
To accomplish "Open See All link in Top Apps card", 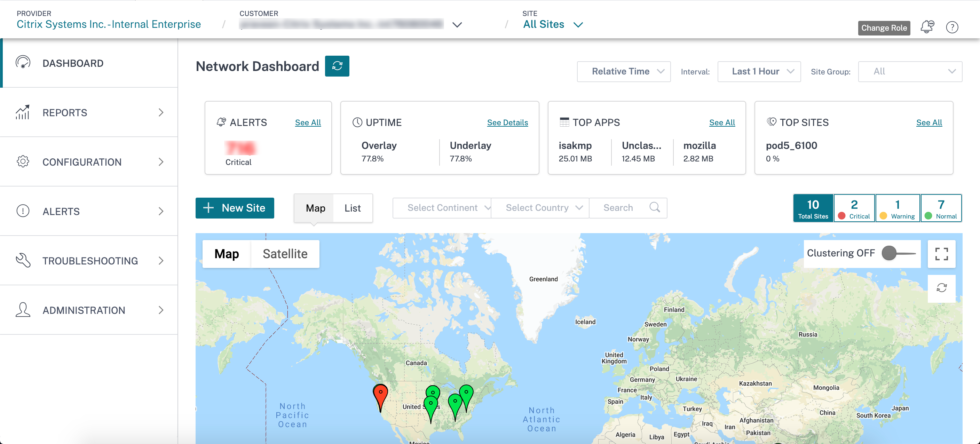I will coord(722,122).
